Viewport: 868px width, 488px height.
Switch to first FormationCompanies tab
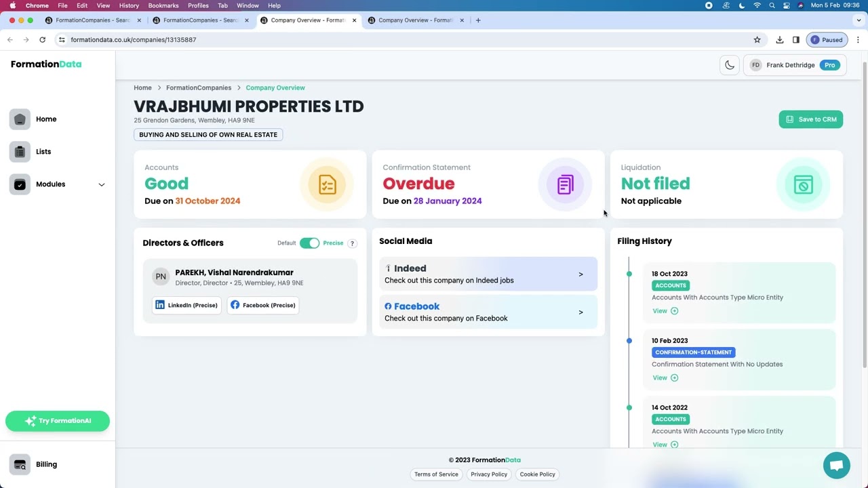tap(92, 20)
